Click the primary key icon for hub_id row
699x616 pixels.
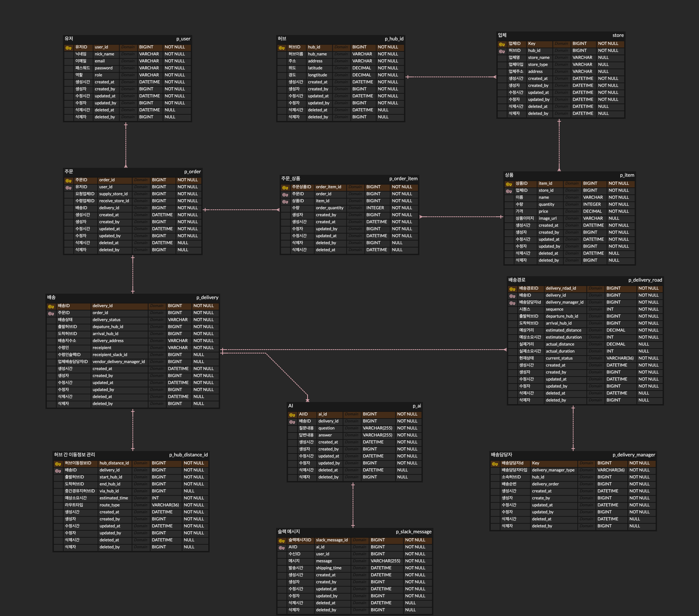tap(282, 48)
